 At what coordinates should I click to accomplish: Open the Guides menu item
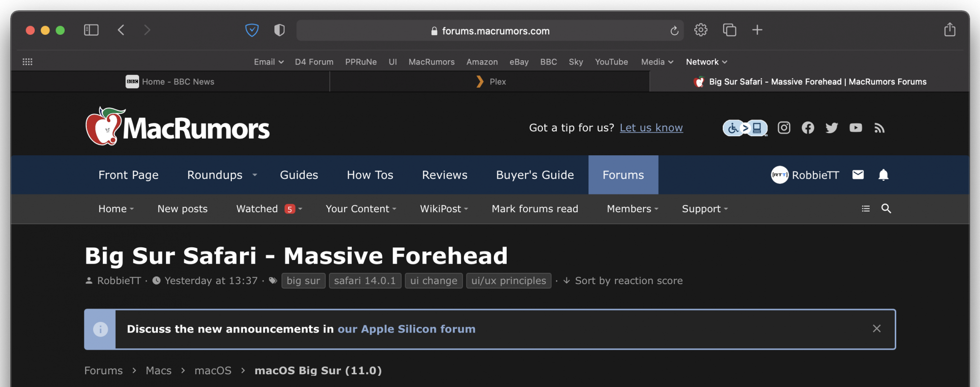coord(299,175)
